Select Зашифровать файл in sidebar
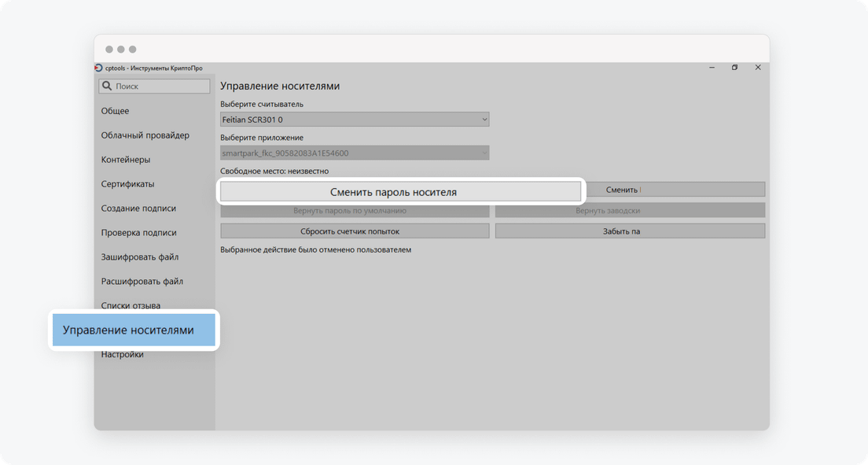 coord(140,257)
